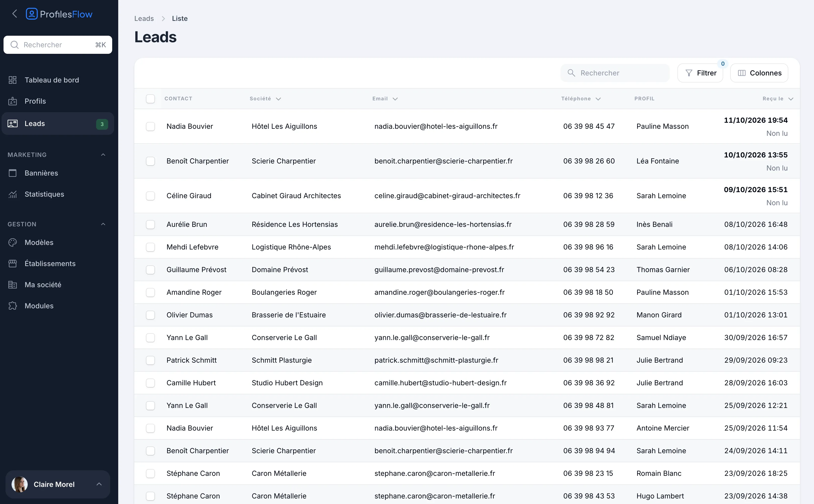Click the Leads breadcrumb link
The image size is (814, 504).
point(144,18)
